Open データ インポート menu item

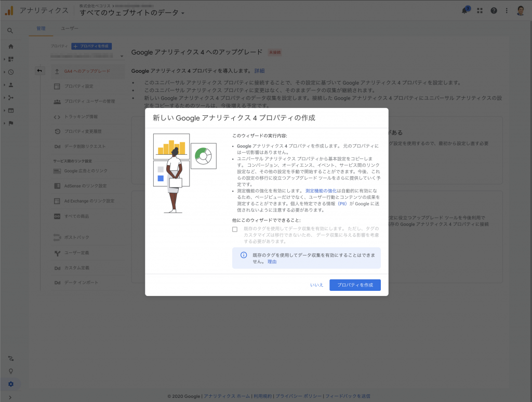pyautogui.click(x=87, y=283)
